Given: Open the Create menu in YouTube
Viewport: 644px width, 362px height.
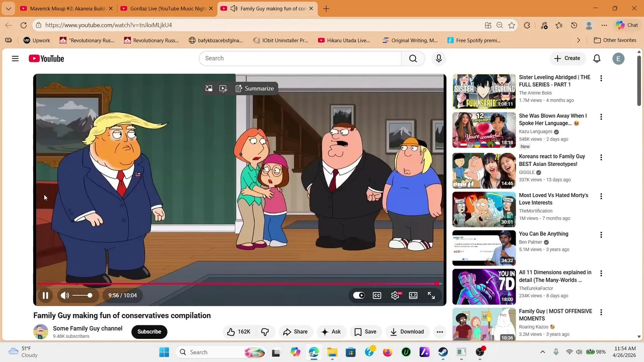Looking at the screenshot, I should (567, 58).
